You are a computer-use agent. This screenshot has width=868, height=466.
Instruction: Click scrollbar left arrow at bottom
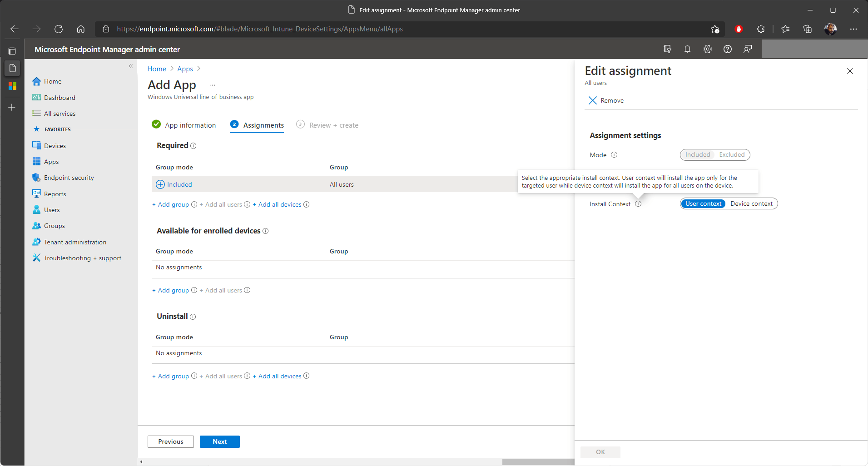pyautogui.click(x=141, y=462)
